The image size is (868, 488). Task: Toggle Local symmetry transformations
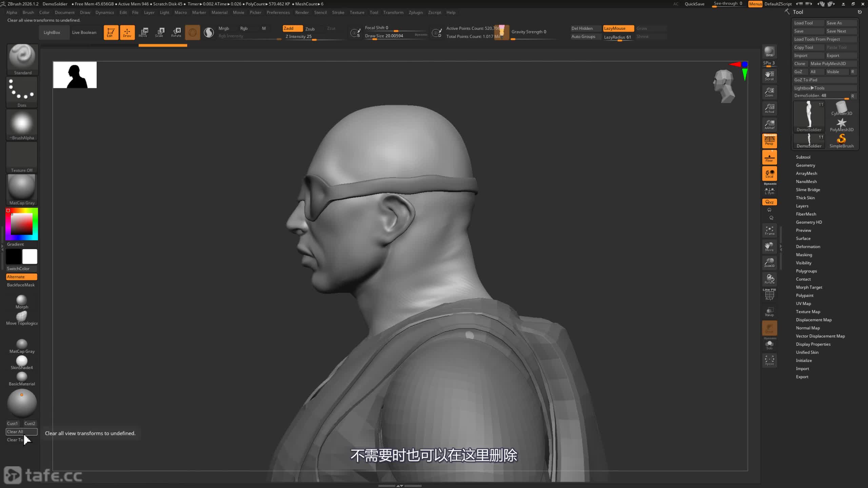(769, 174)
